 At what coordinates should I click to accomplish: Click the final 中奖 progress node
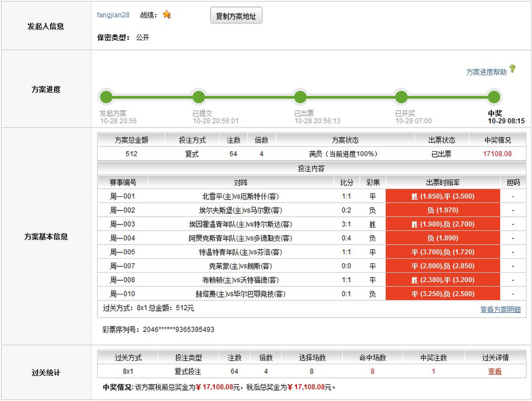pos(494,97)
